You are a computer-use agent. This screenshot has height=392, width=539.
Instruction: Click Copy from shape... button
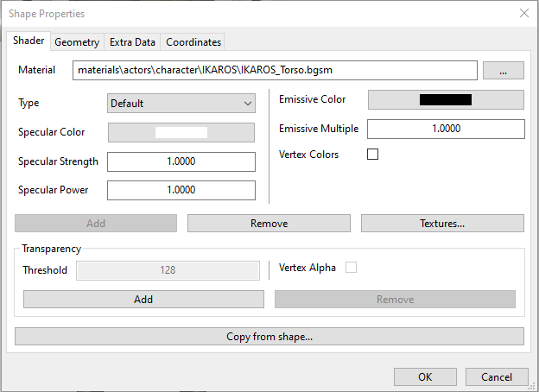point(269,337)
